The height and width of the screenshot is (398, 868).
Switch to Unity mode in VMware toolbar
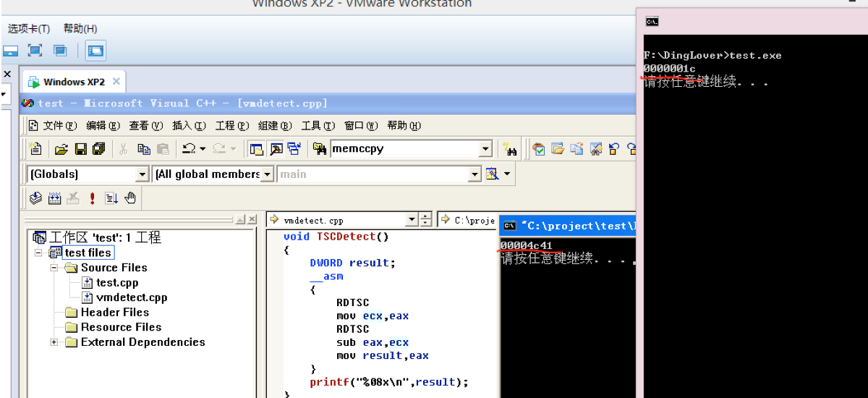coord(60,51)
